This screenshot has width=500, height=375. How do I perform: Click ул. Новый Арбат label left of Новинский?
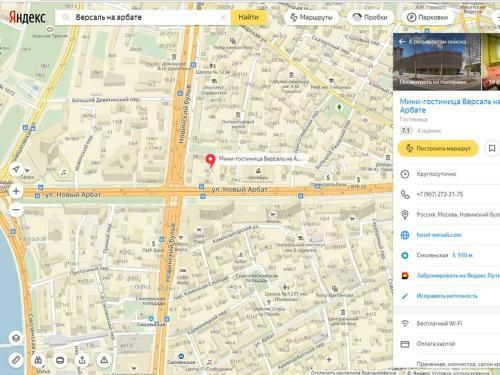click(x=73, y=195)
